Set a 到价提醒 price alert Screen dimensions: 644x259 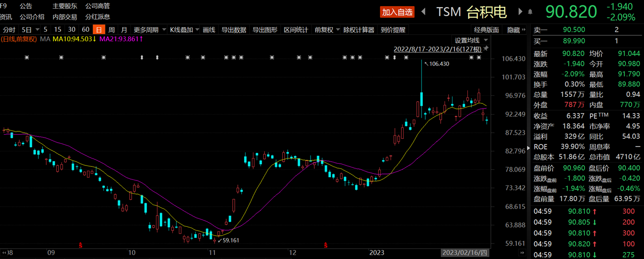click(392, 30)
